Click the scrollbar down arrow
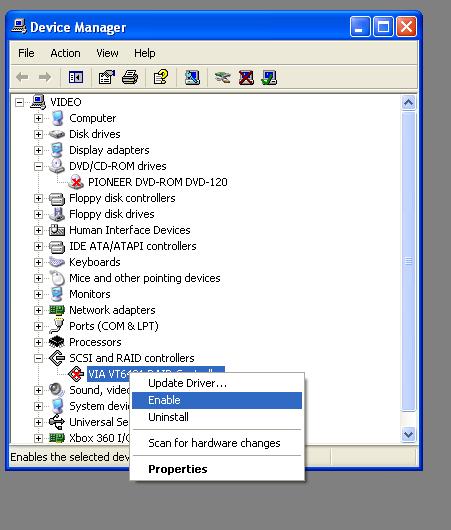 pyautogui.click(x=408, y=434)
